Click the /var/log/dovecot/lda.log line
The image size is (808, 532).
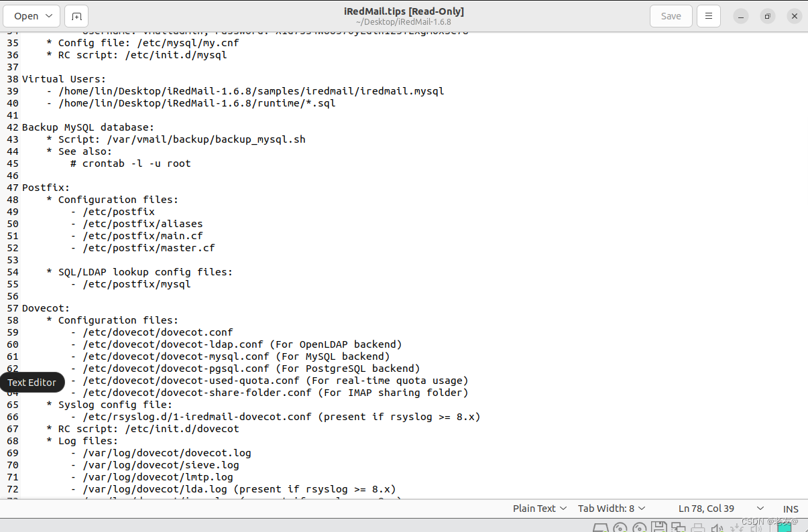pyautogui.click(x=233, y=489)
